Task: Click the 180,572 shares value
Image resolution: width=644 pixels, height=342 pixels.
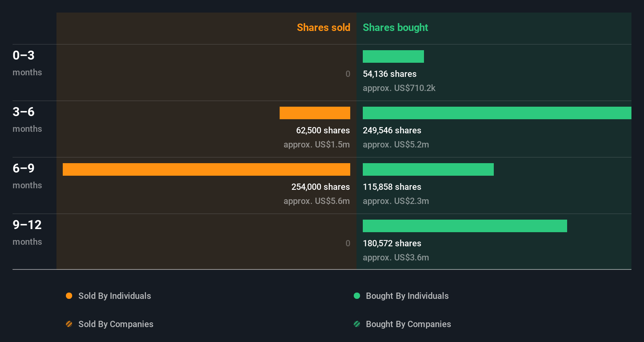Action: click(x=392, y=243)
